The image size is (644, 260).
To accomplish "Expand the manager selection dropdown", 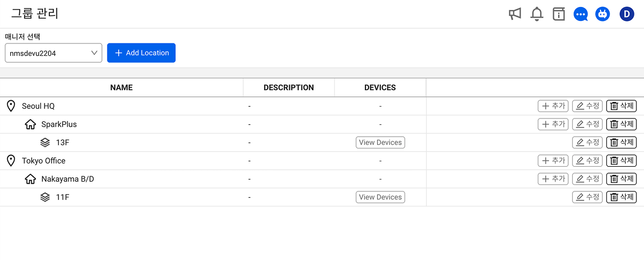I will (x=54, y=53).
